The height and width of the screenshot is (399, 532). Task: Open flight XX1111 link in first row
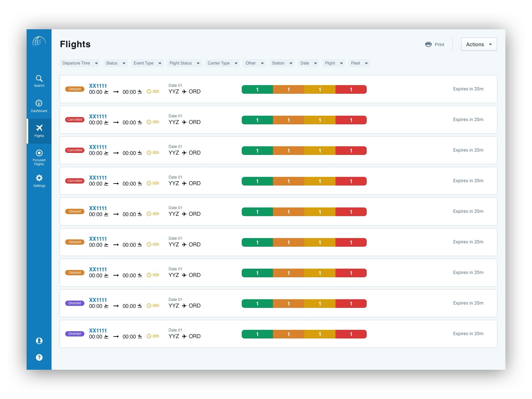pyautogui.click(x=98, y=85)
